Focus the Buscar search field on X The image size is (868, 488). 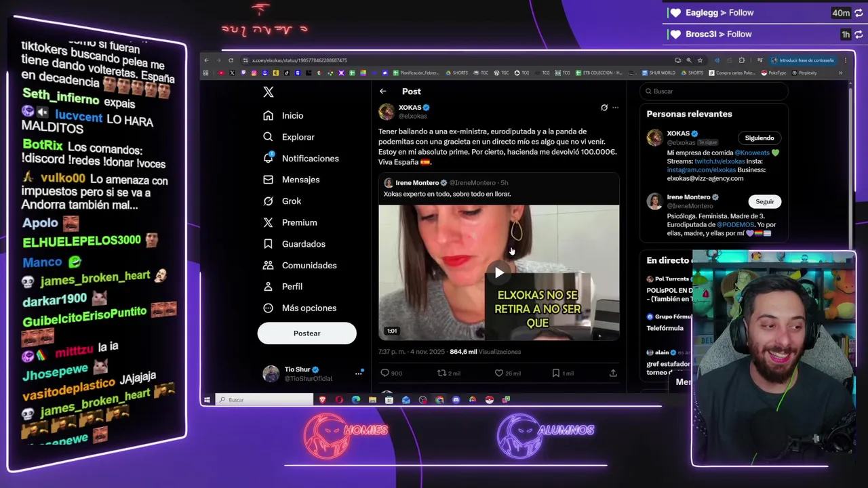[714, 91]
